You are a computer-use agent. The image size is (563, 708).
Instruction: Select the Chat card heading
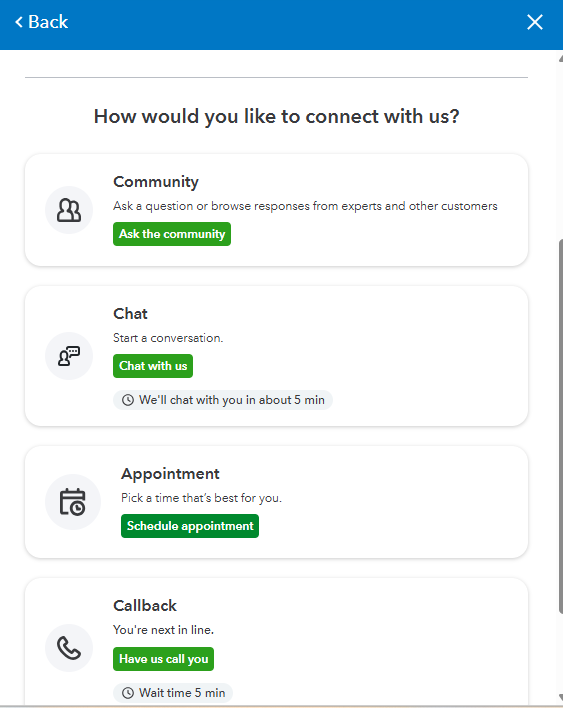pyautogui.click(x=130, y=314)
